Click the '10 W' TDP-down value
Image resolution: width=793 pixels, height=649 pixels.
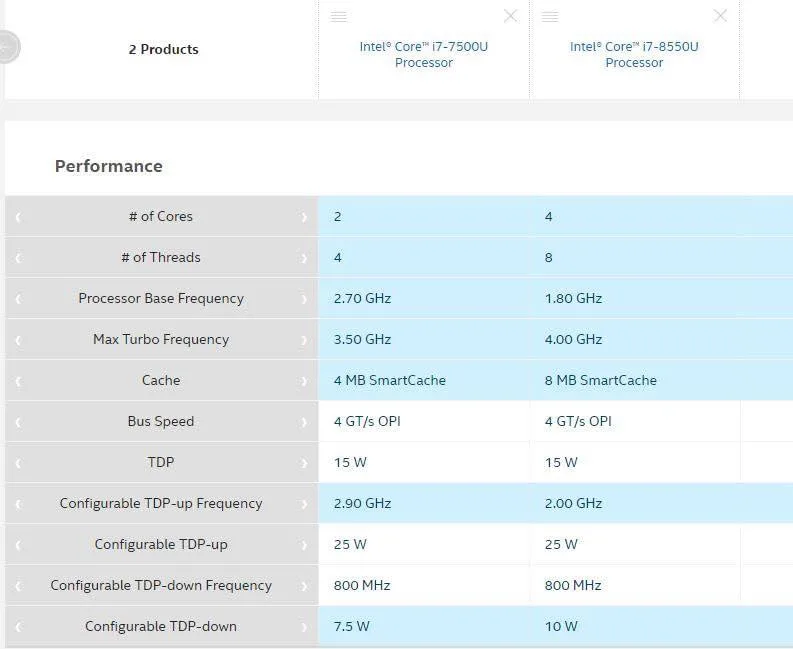click(561, 626)
